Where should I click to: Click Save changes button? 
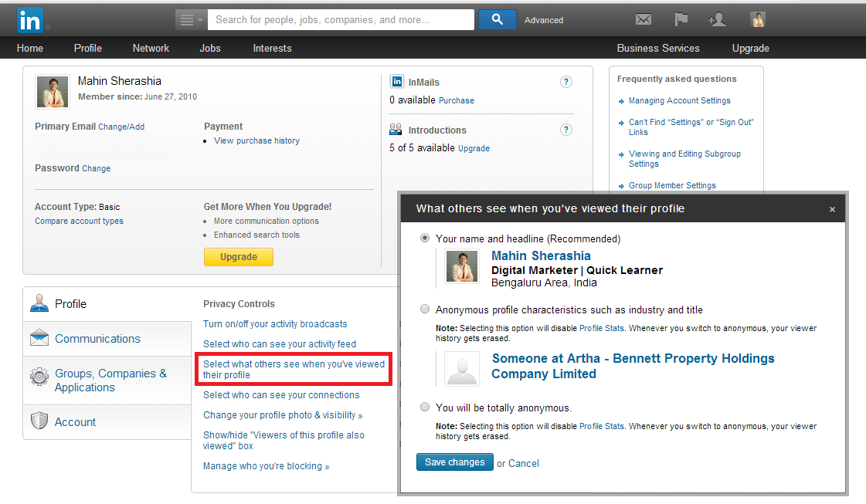point(454,462)
